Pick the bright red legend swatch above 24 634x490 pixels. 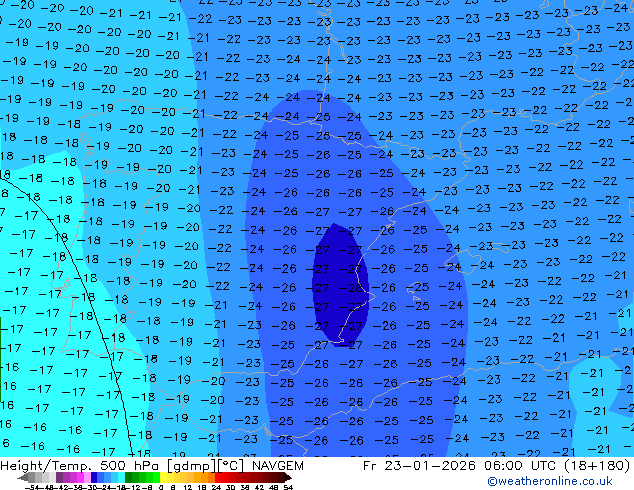(x=218, y=478)
